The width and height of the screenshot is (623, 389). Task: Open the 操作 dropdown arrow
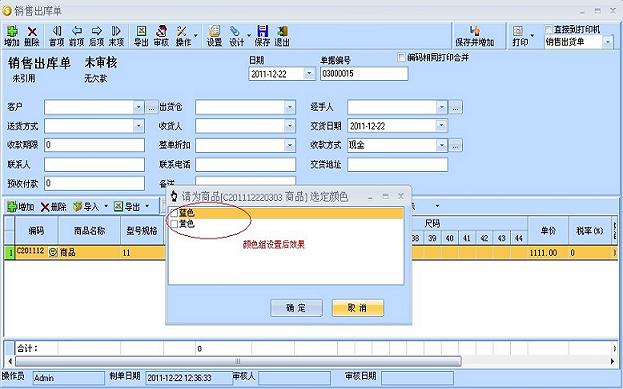195,36
